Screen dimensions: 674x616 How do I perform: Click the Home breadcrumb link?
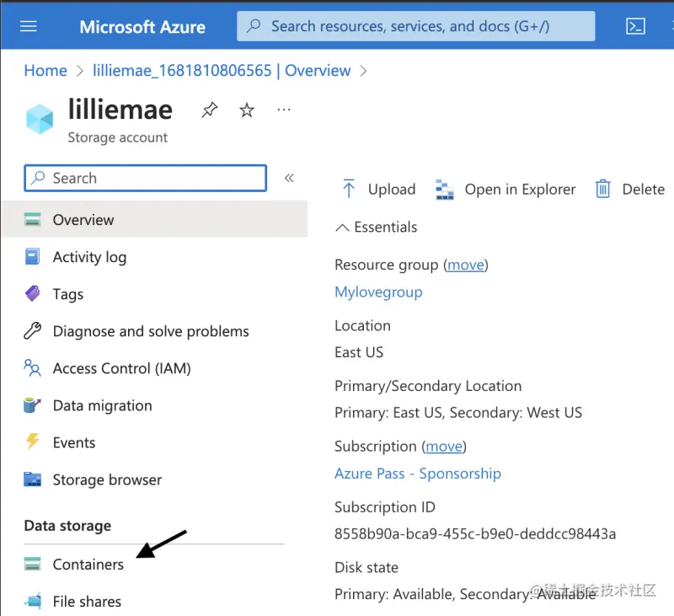point(45,71)
